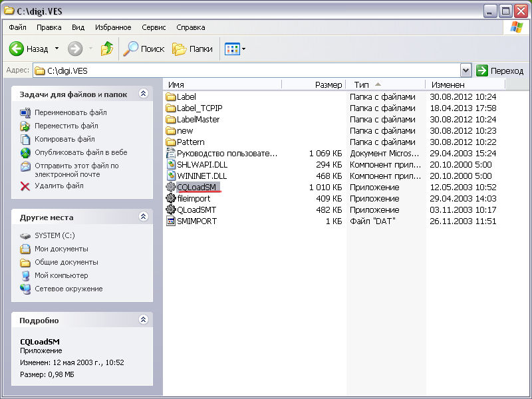This screenshot has height=399, width=532.
Task: Select the SHLWAPI.DLL file icon
Action: pos(171,164)
